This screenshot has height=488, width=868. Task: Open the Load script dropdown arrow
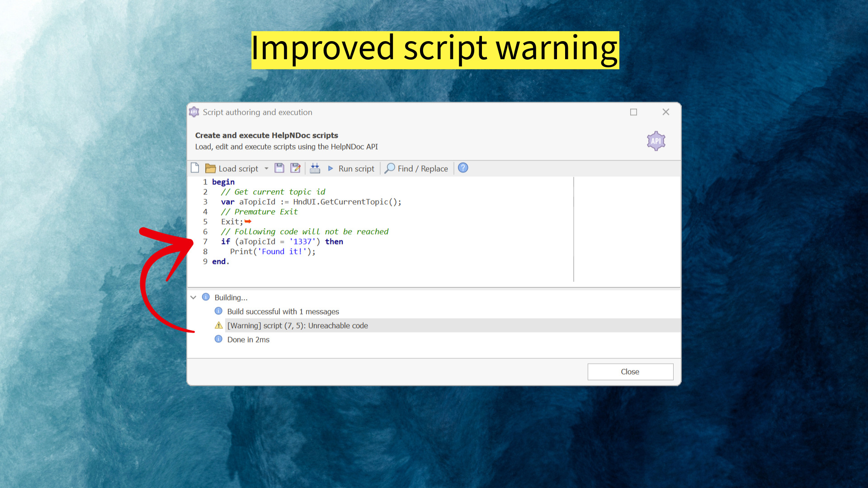[266, 169]
